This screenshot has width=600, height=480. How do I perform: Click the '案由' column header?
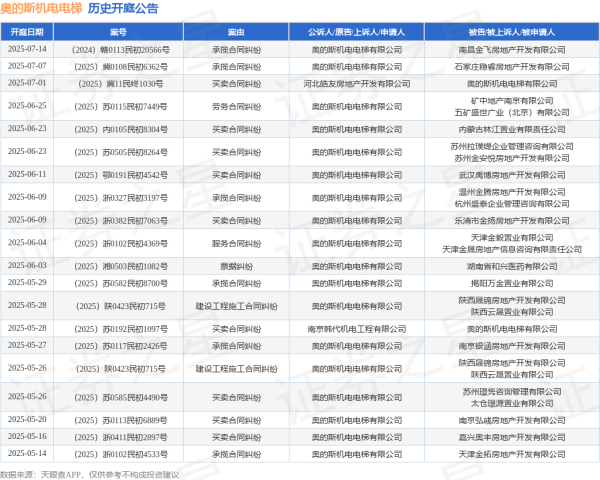236,32
